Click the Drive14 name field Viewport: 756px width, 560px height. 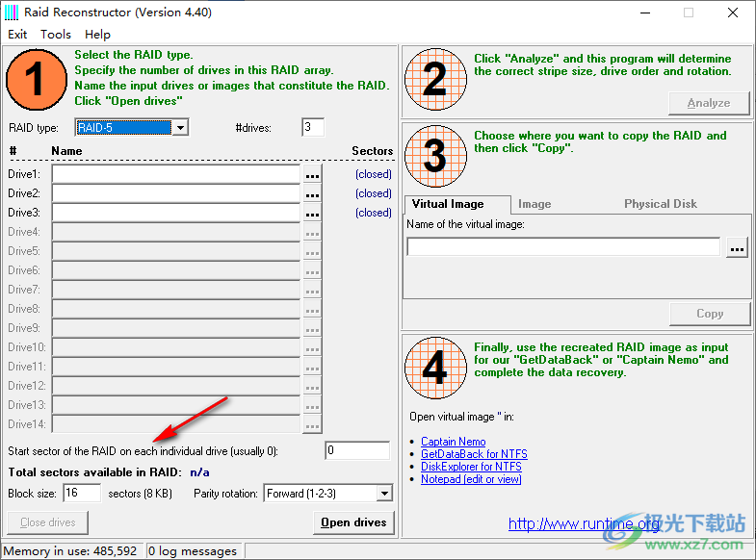tap(176, 424)
